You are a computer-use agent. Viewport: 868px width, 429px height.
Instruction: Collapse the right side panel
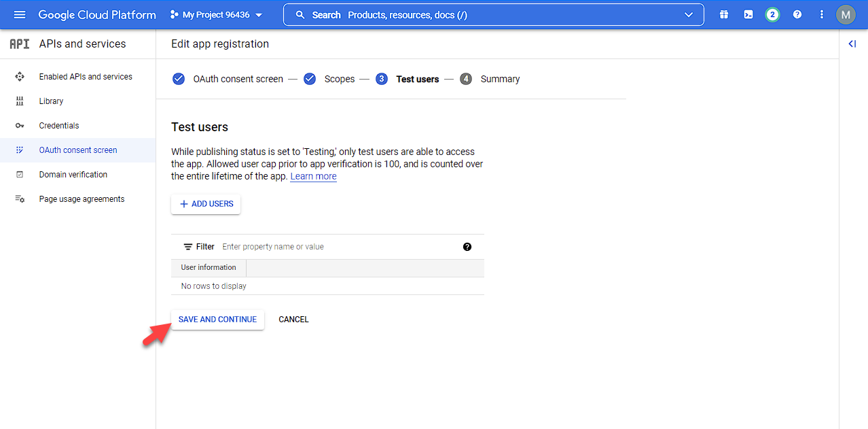coord(852,44)
